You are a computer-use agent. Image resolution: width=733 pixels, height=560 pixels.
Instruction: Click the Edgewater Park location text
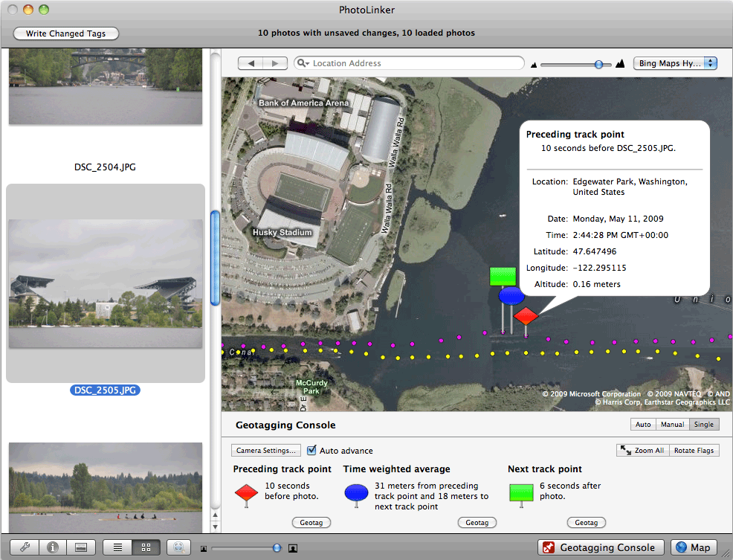coord(630,187)
